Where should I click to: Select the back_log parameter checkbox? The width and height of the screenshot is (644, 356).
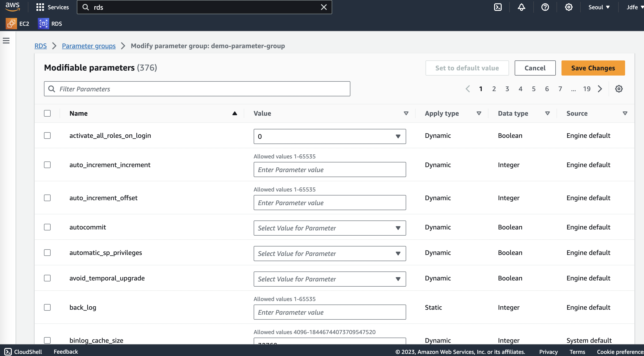(x=47, y=307)
